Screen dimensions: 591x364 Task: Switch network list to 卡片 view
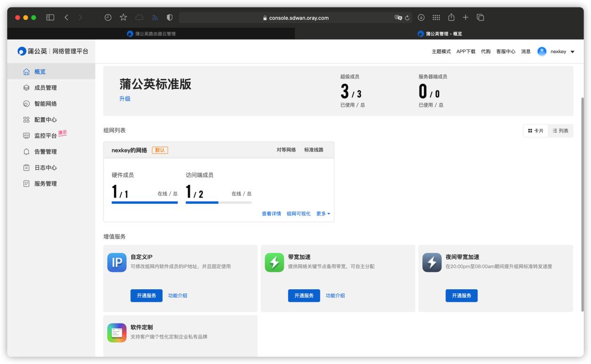pyautogui.click(x=536, y=131)
